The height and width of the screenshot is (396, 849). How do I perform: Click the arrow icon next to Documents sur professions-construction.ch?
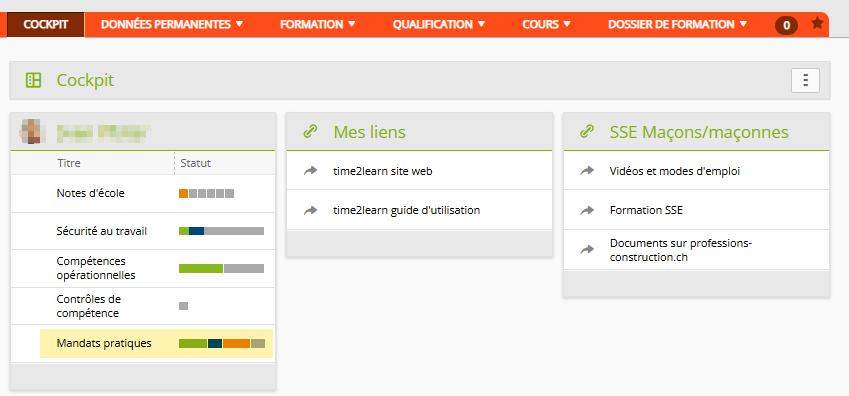[x=587, y=250]
